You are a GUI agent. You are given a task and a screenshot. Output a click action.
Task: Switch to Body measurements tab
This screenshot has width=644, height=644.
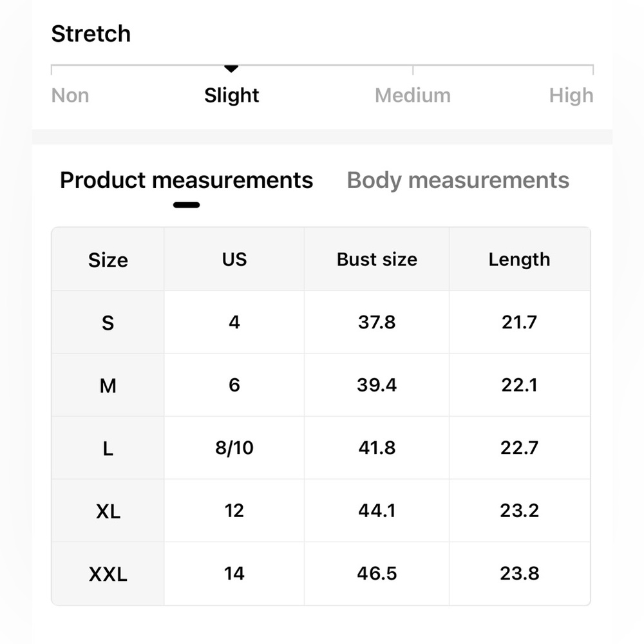pyautogui.click(x=458, y=181)
